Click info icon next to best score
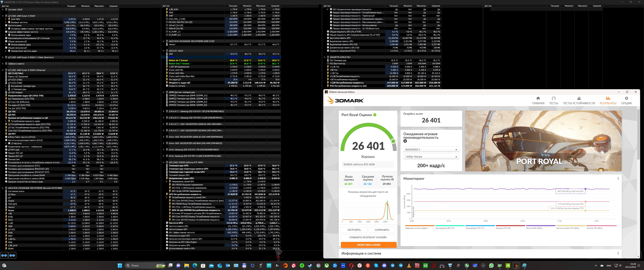This screenshot has height=270, width=644. pyautogui.click(x=393, y=180)
